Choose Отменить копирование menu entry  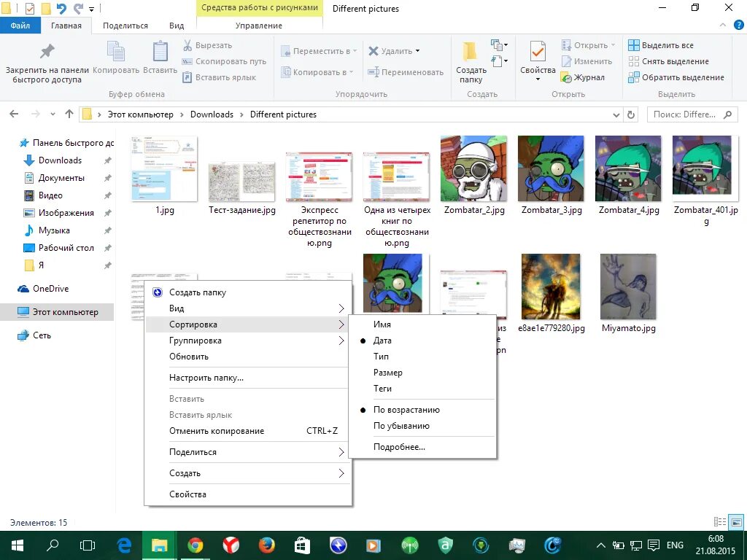click(248, 431)
